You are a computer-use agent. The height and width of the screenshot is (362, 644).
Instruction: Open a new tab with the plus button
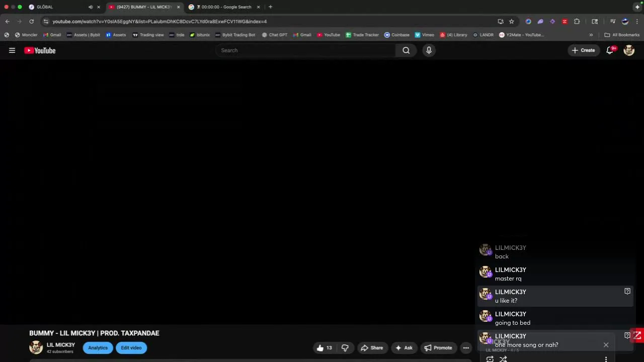270,7
